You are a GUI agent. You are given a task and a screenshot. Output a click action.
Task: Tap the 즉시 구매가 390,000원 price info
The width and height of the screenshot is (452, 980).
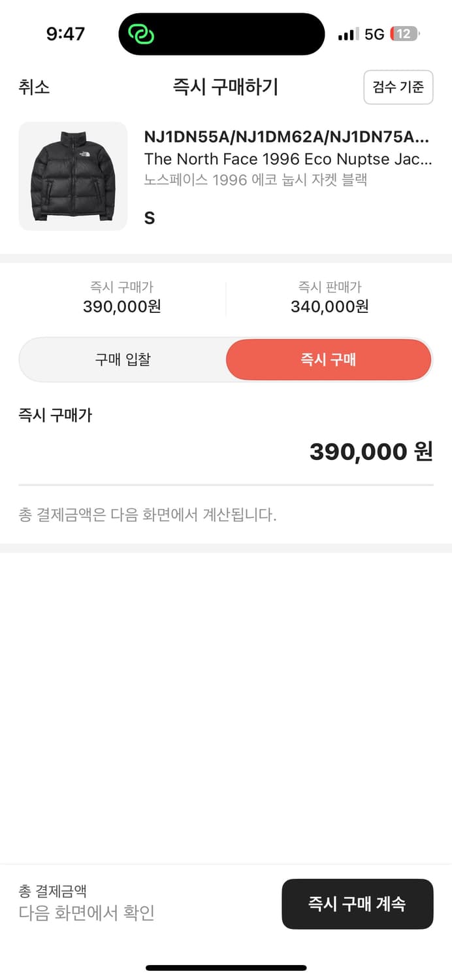[121, 297]
